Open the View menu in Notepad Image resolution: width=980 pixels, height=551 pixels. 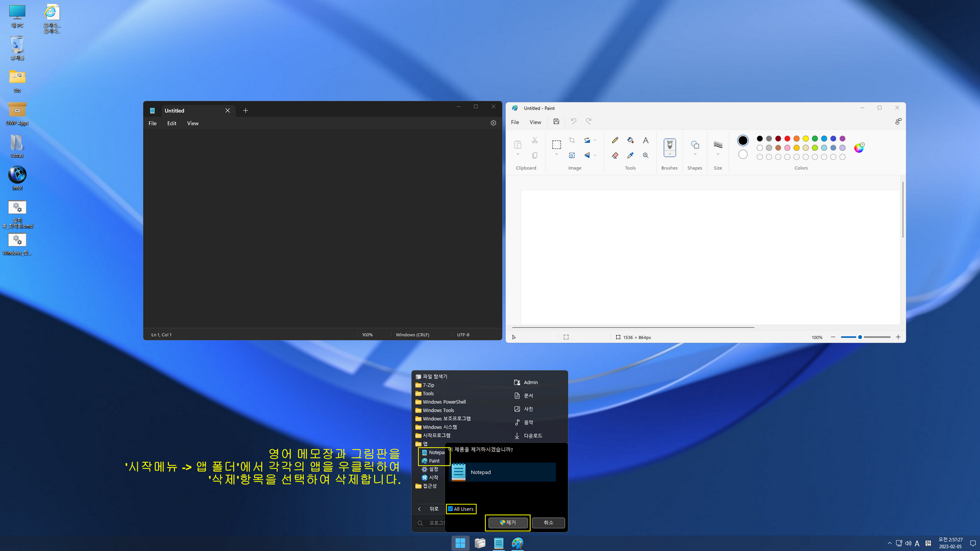click(193, 124)
